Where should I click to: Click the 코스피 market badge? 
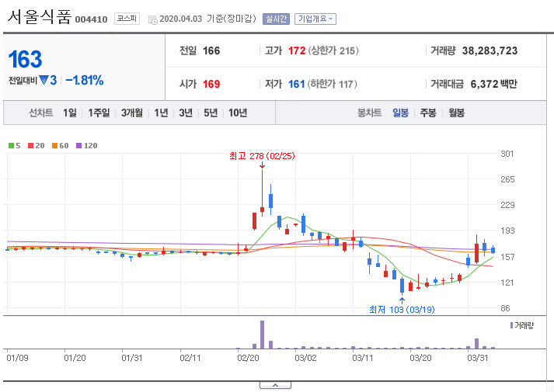pyautogui.click(x=127, y=19)
